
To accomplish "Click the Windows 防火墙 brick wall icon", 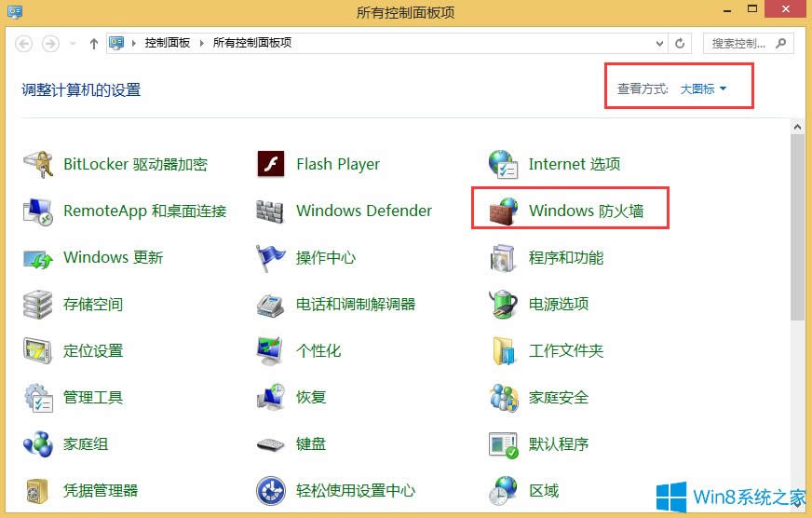I will point(504,211).
